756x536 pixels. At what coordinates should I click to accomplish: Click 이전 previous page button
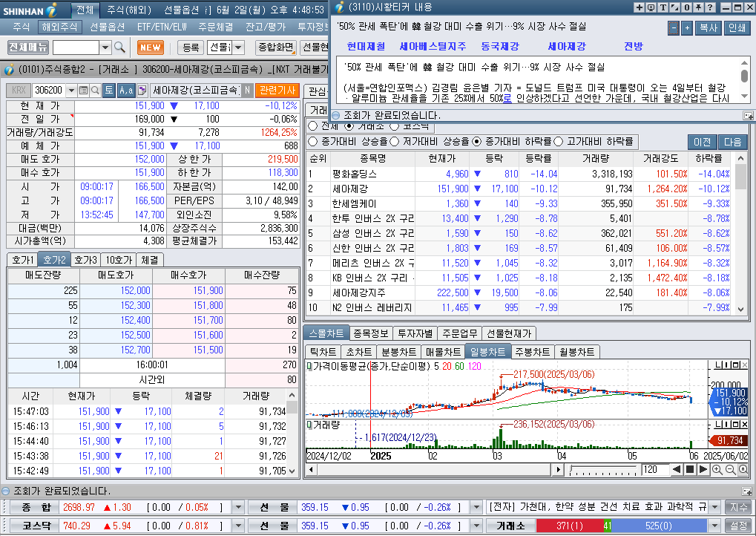click(702, 142)
